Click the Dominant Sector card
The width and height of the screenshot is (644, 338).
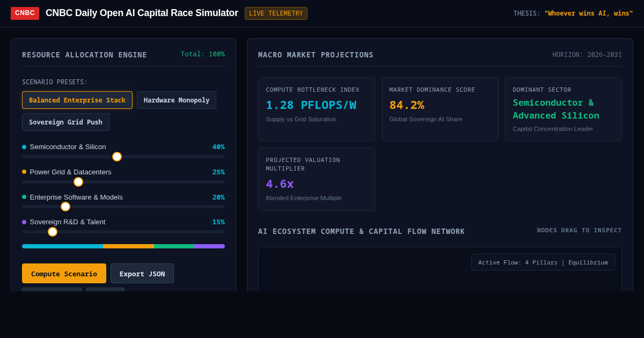point(563,109)
